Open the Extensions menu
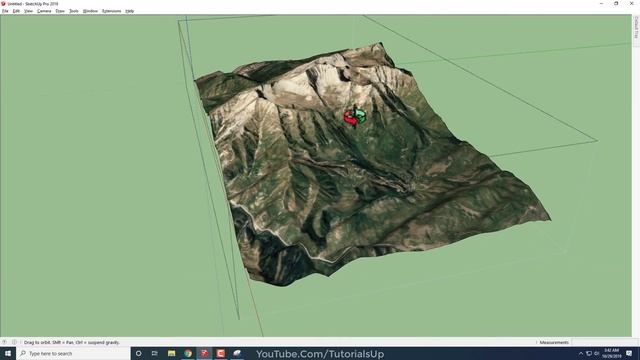The height and width of the screenshot is (360, 640). point(111,11)
